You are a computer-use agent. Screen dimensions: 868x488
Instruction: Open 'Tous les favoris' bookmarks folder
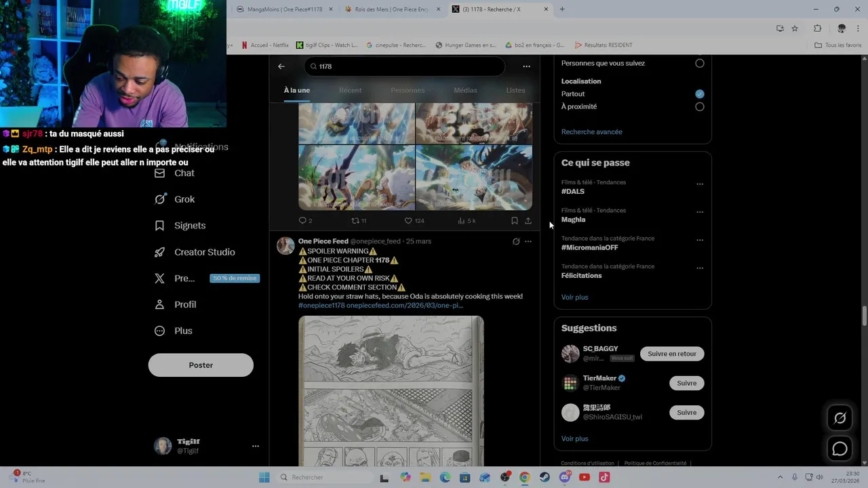pos(838,45)
